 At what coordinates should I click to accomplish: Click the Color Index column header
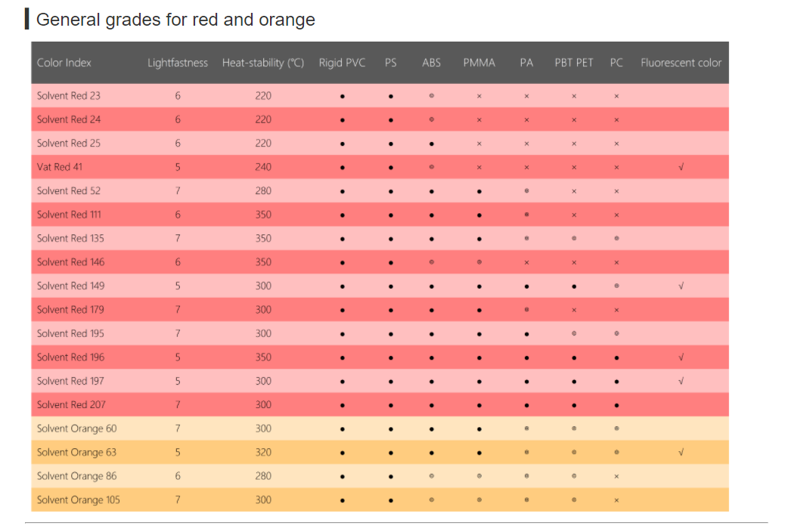click(64, 63)
